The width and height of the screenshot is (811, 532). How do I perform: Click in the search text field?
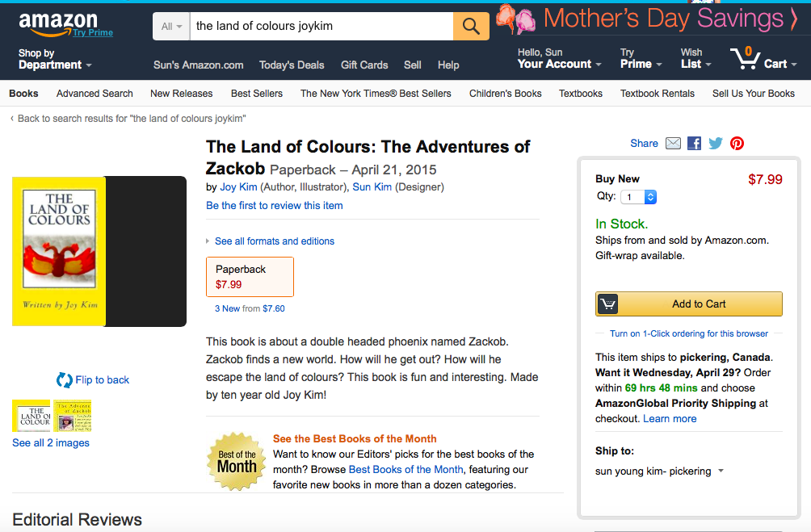[321, 26]
